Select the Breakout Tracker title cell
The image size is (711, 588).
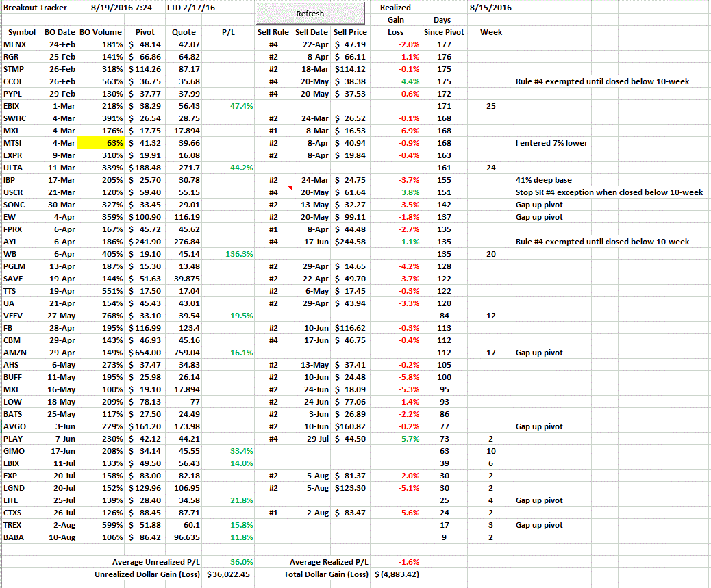coord(36,8)
